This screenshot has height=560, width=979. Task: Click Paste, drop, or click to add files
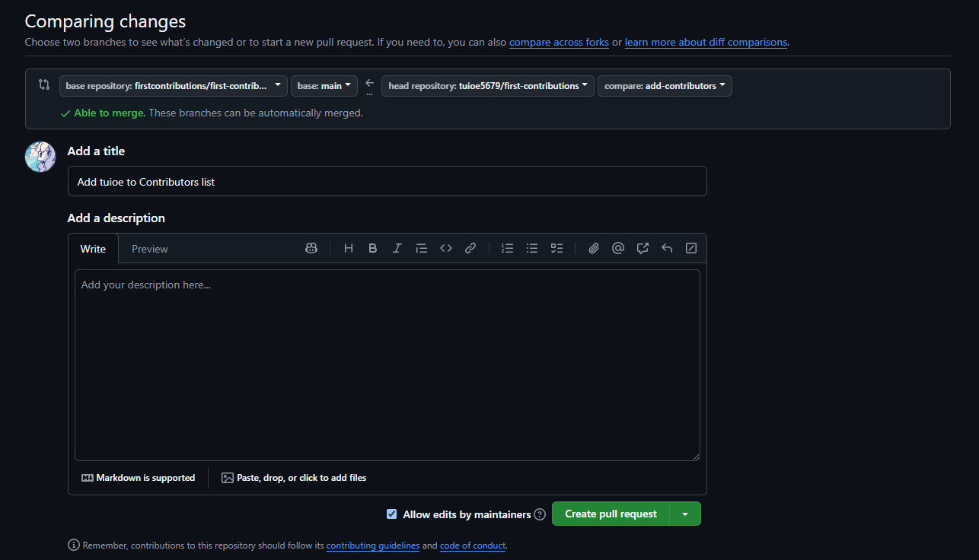294,478
